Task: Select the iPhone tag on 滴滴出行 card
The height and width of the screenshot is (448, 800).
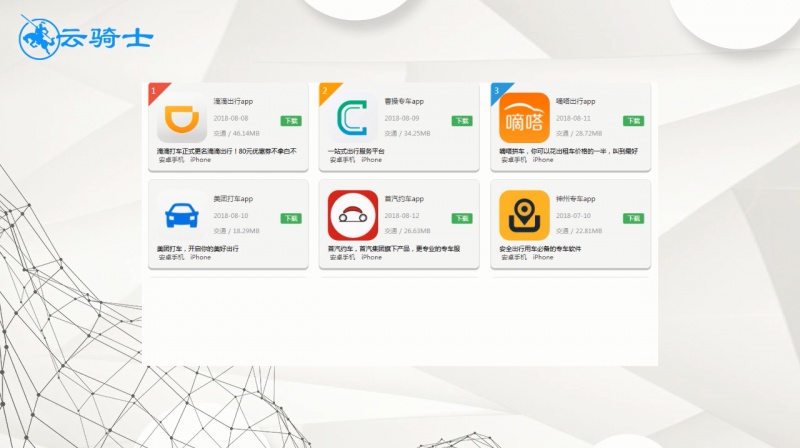Action: 200,160
